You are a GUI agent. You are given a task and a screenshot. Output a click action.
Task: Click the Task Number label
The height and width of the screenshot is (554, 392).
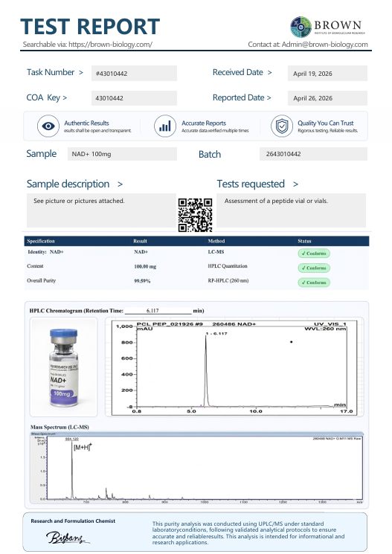(x=51, y=72)
